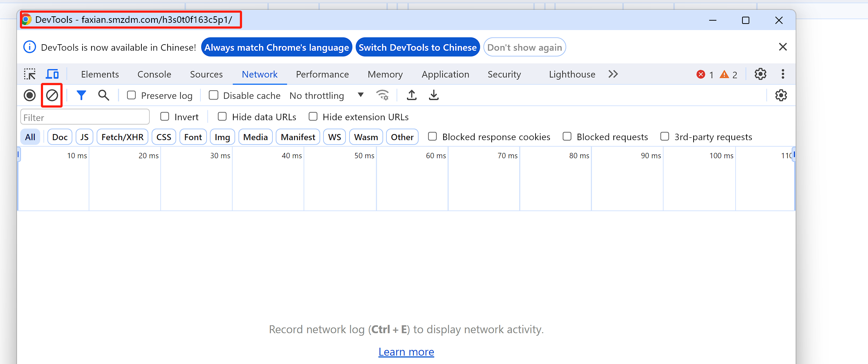Filter requests by Manifest type
The height and width of the screenshot is (364, 868).
click(298, 137)
